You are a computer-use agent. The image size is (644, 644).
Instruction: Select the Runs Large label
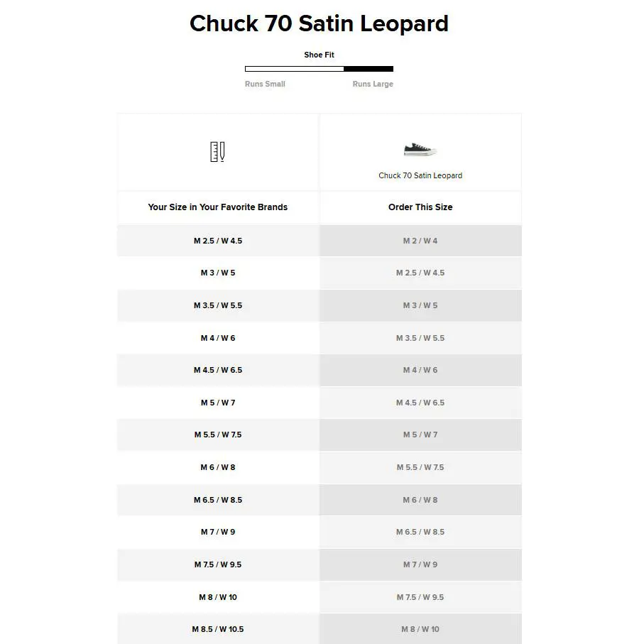pyautogui.click(x=373, y=84)
